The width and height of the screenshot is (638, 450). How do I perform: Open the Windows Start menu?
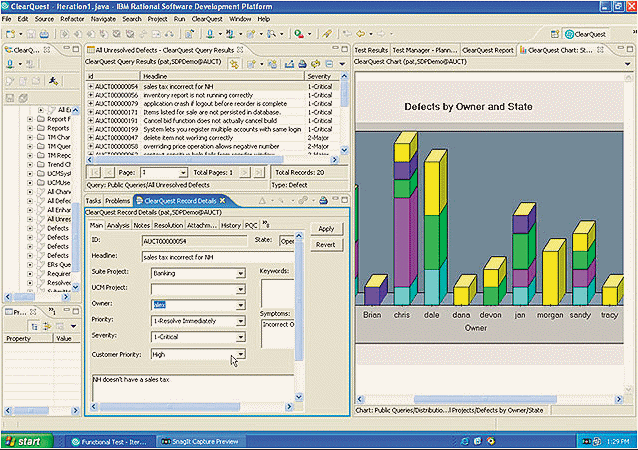26,441
